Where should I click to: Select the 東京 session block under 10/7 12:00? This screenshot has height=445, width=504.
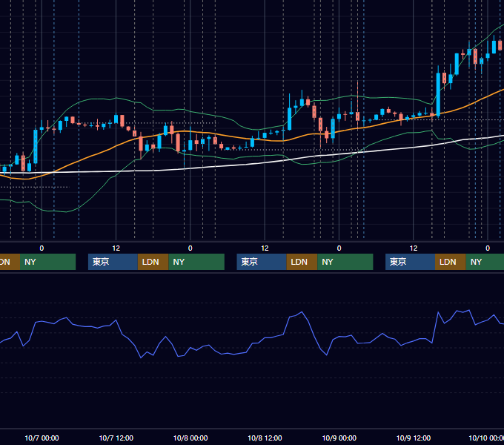tap(113, 262)
